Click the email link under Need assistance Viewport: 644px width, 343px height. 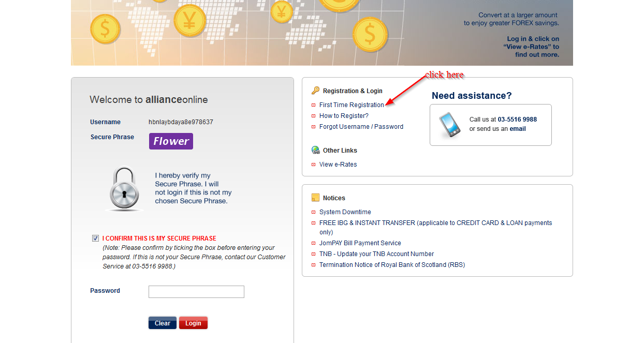pos(518,129)
